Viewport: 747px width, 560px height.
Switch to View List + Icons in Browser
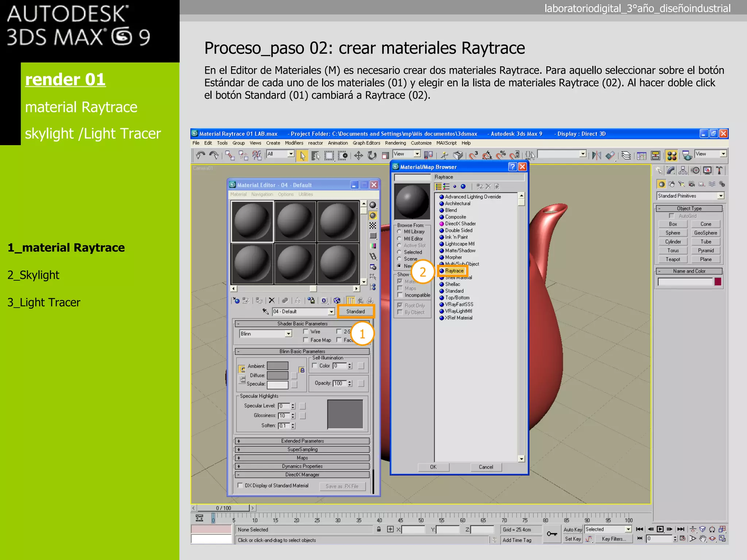click(x=446, y=186)
